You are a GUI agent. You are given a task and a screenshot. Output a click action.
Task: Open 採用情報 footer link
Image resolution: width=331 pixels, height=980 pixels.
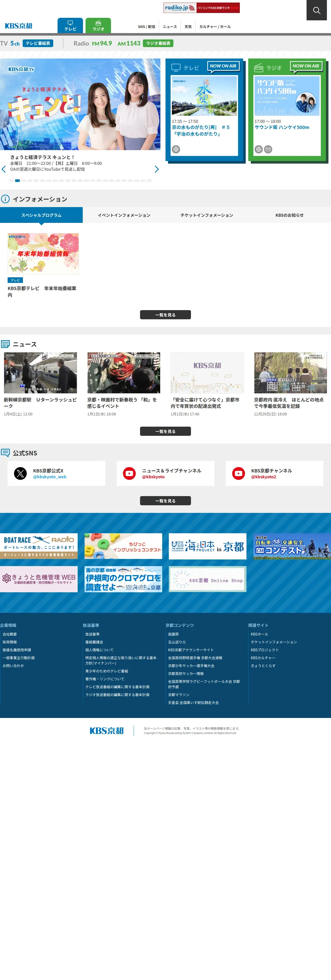pyautogui.click(x=10, y=642)
